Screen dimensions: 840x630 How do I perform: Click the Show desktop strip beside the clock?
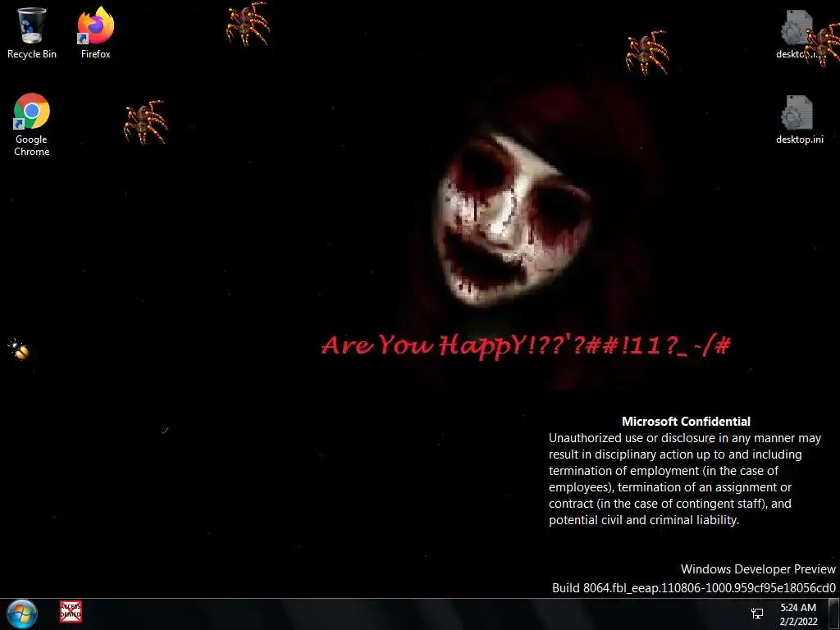click(834, 614)
